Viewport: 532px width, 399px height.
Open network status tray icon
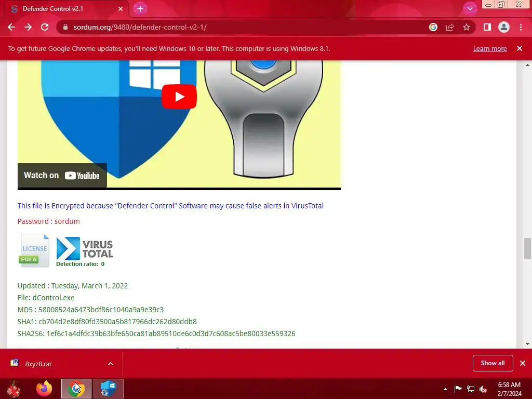click(x=471, y=389)
